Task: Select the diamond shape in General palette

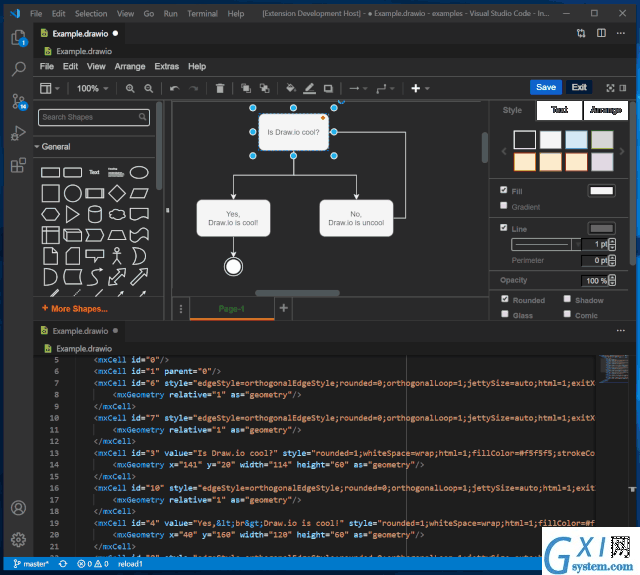Action: tap(117, 193)
